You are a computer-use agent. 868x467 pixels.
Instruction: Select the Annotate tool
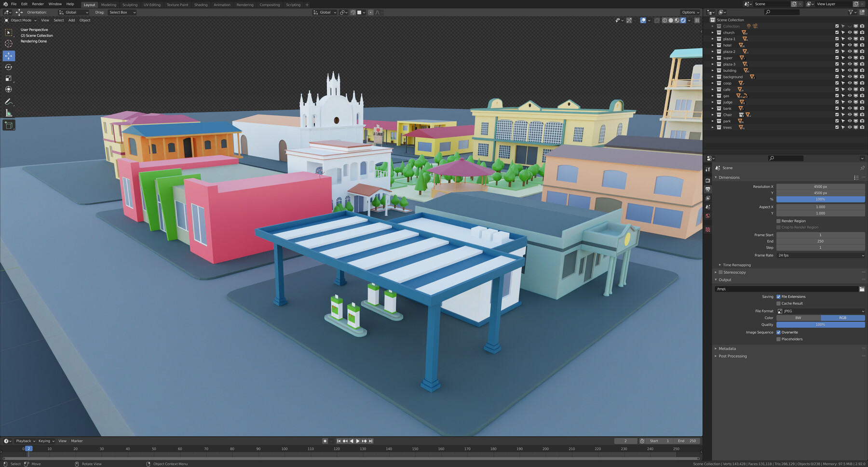click(x=9, y=102)
